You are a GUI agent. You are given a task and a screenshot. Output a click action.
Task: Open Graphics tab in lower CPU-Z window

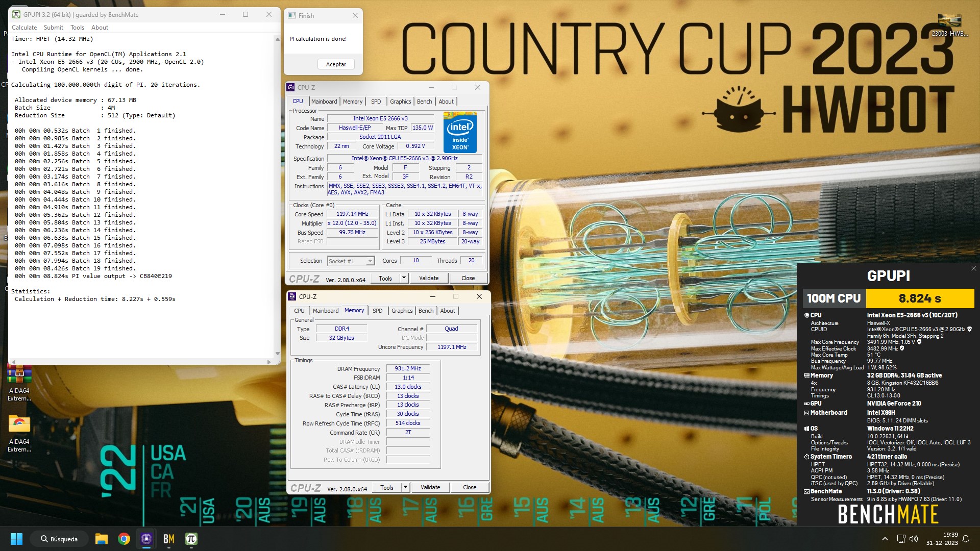pos(402,311)
